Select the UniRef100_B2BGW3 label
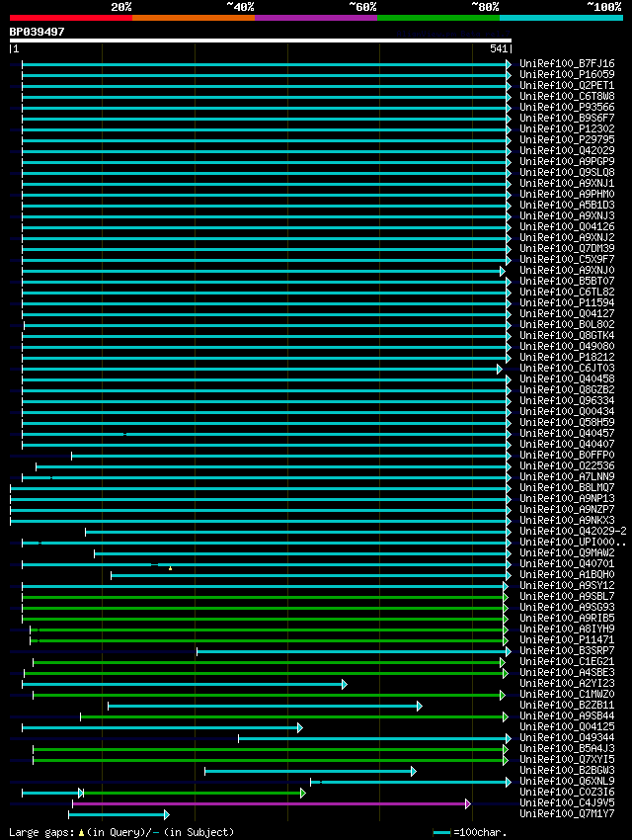 click(567, 771)
